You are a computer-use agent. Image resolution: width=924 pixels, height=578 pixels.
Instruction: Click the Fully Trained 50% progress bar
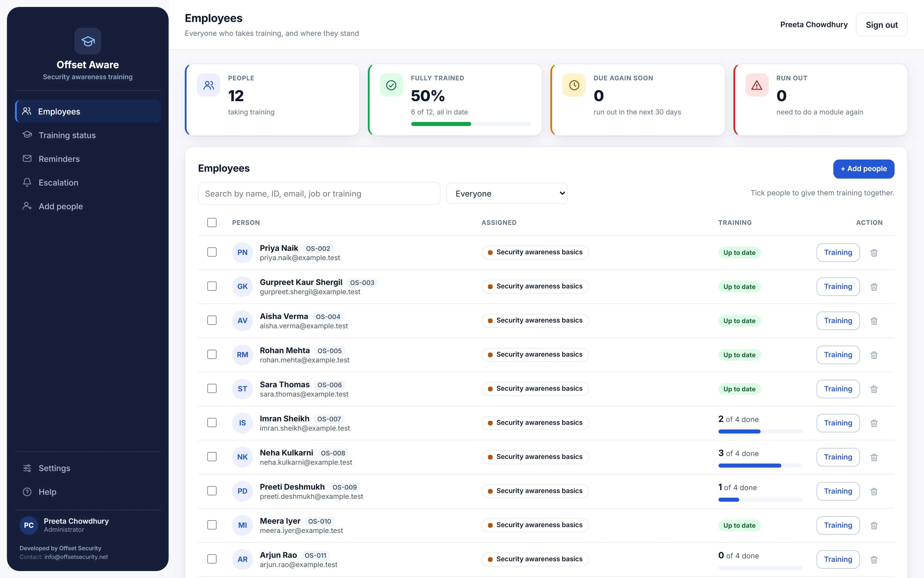click(x=471, y=124)
